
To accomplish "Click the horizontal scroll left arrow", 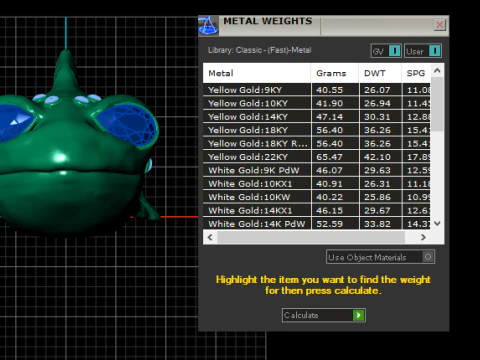I will (x=210, y=237).
